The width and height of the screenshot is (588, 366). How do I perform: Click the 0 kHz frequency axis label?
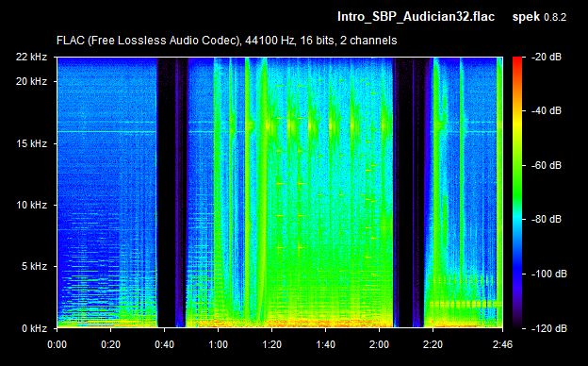34,328
